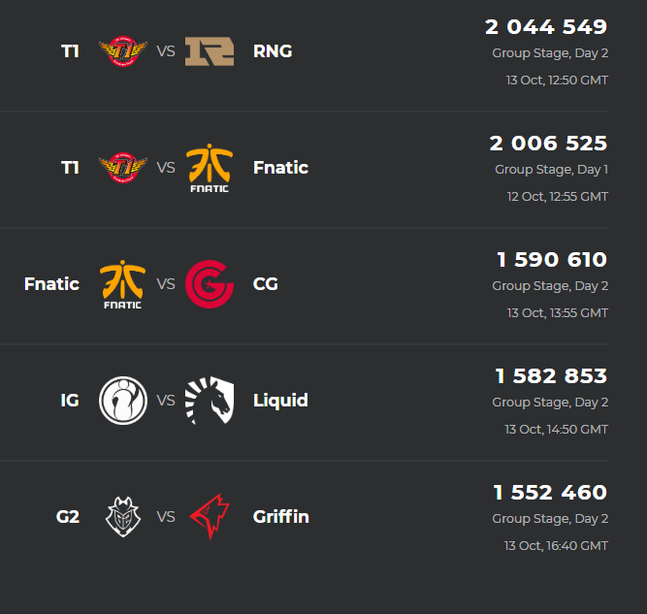This screenshot has height=614, width=647.
Task: Click the Group Stage, Day 1 label
Action: coord(551,169)
